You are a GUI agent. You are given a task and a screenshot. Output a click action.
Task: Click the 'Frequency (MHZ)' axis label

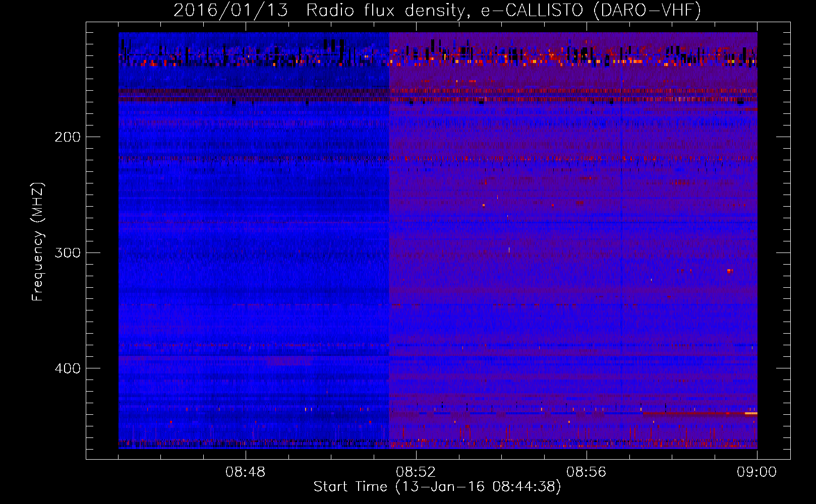[38, 241]
